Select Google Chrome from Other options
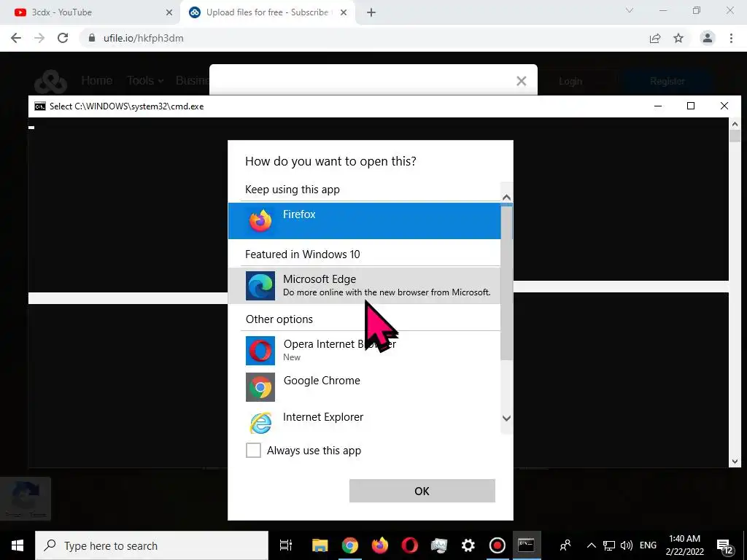The width and height of the screenshot is (747, 560). (x=365, y=386)
